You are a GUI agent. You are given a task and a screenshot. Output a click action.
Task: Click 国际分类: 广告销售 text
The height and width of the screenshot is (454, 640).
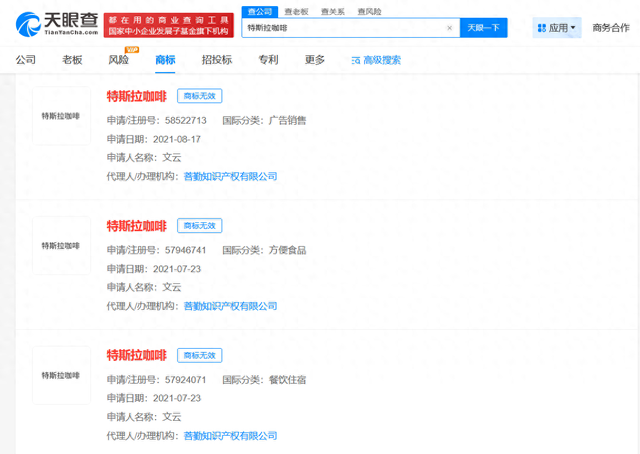264,120
